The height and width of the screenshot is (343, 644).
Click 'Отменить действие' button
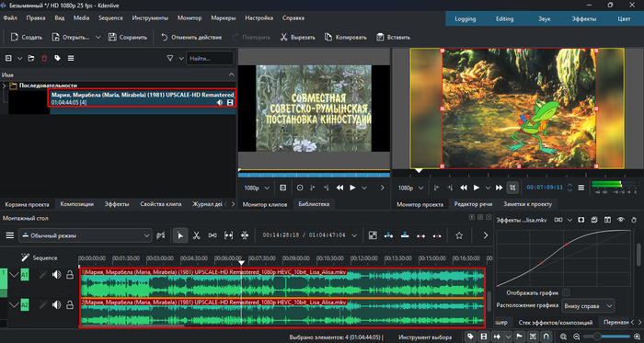click(191, 38)
